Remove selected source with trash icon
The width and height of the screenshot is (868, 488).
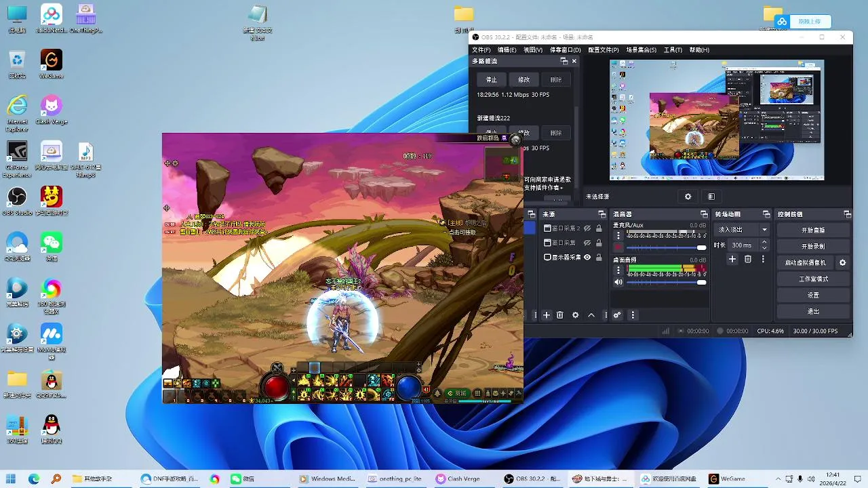click(559, 315)
